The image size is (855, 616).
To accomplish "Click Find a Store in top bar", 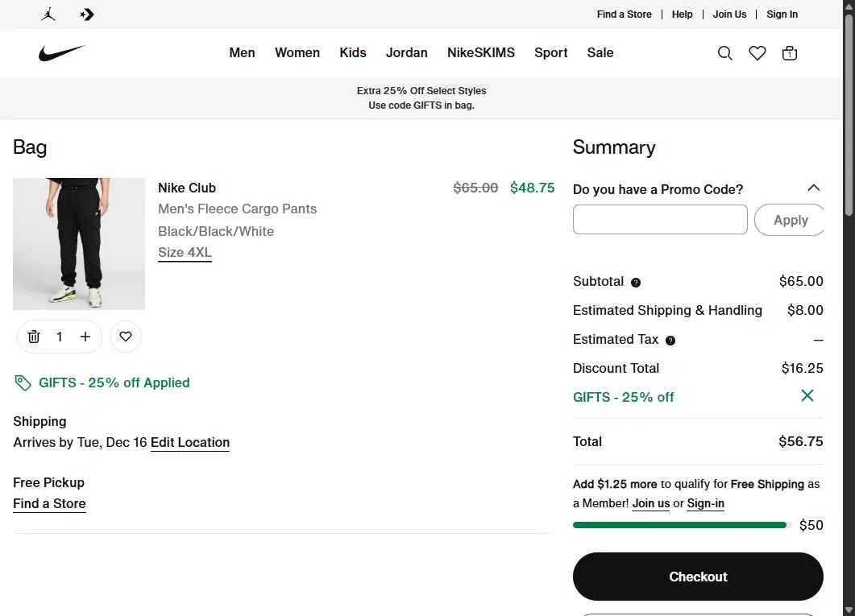I will 625,14.
